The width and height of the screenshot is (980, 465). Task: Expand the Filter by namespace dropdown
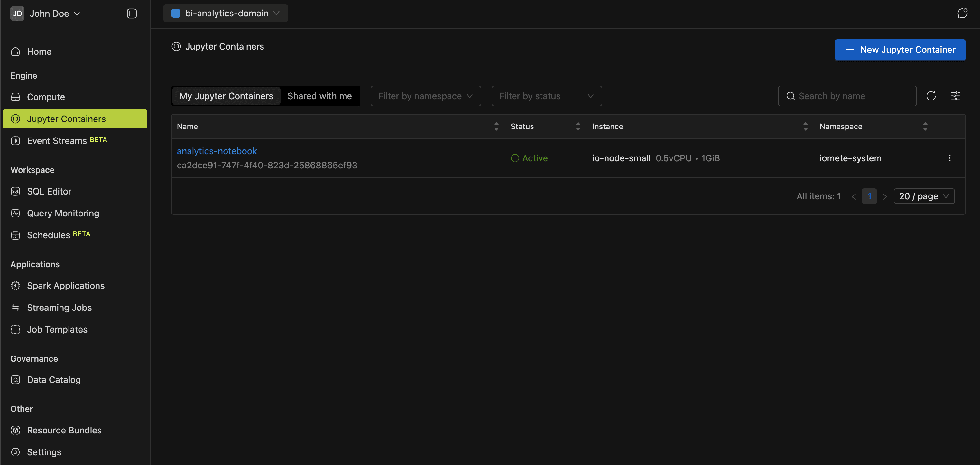[425, 96]
